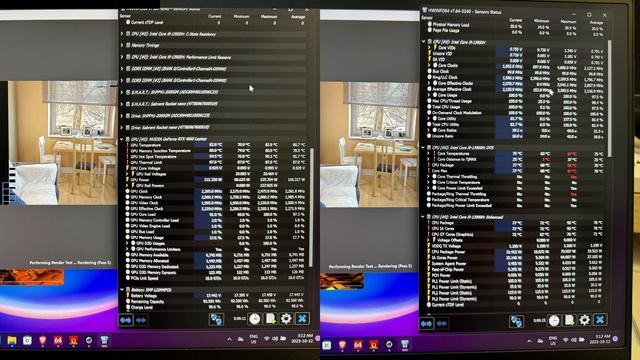Click the render preview image on the left screen

point(63,142)
